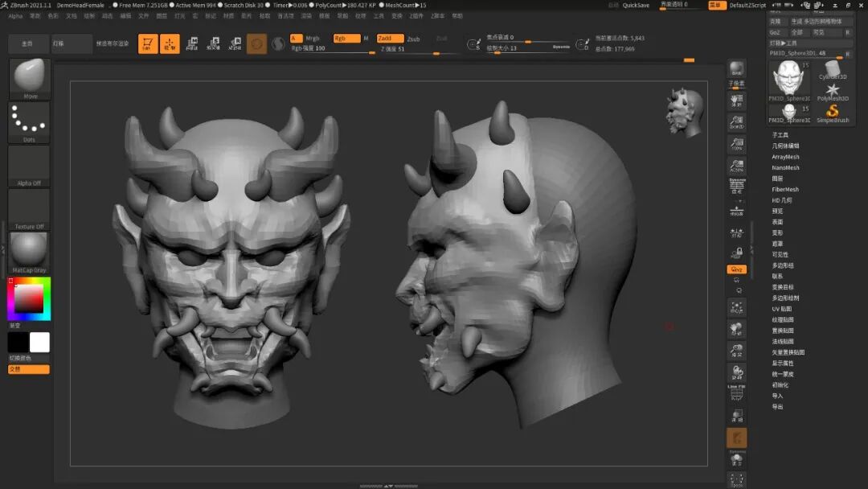Expand the FiberMesh subpalette
868x489 pixels.
[785, 190]
